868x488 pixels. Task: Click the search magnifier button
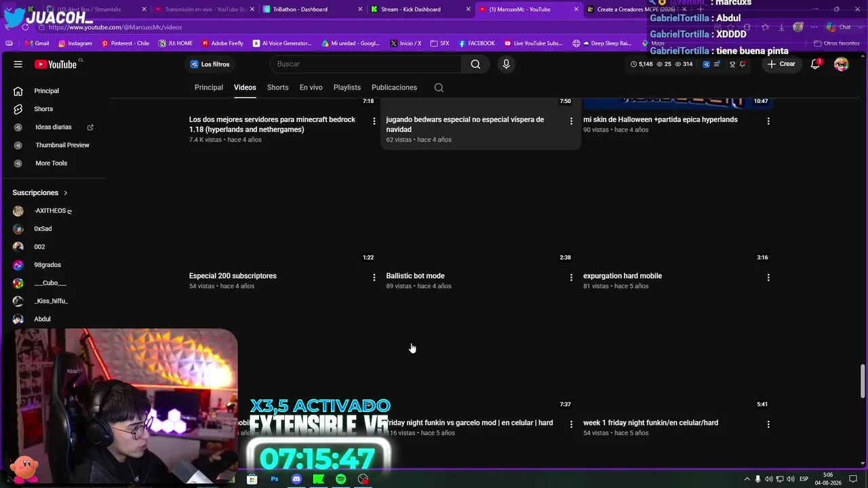(475, 64)
